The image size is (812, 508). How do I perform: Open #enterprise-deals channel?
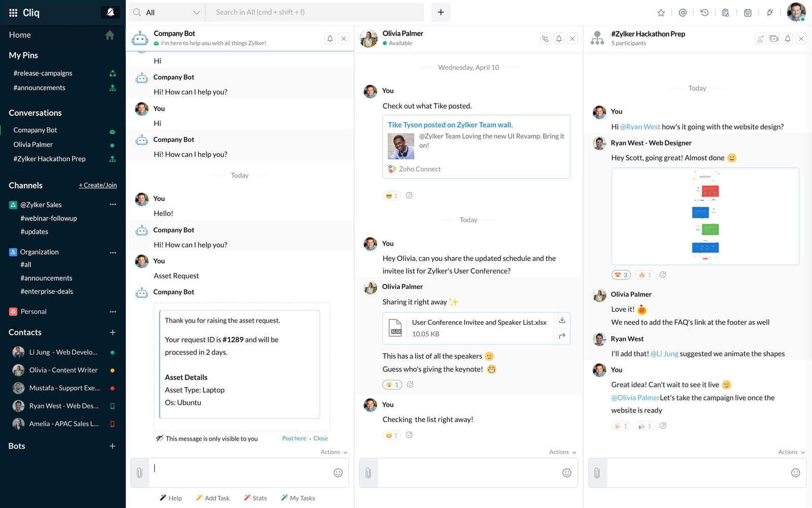pos(47,292)
